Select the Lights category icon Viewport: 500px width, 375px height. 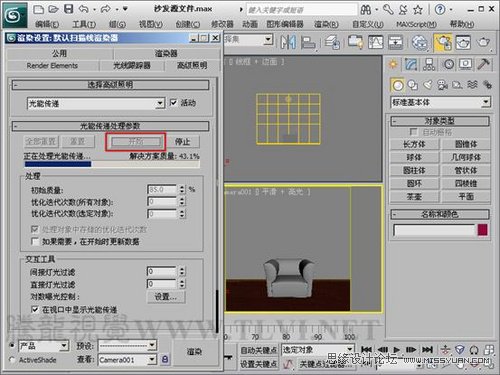(x=428, y=85)
